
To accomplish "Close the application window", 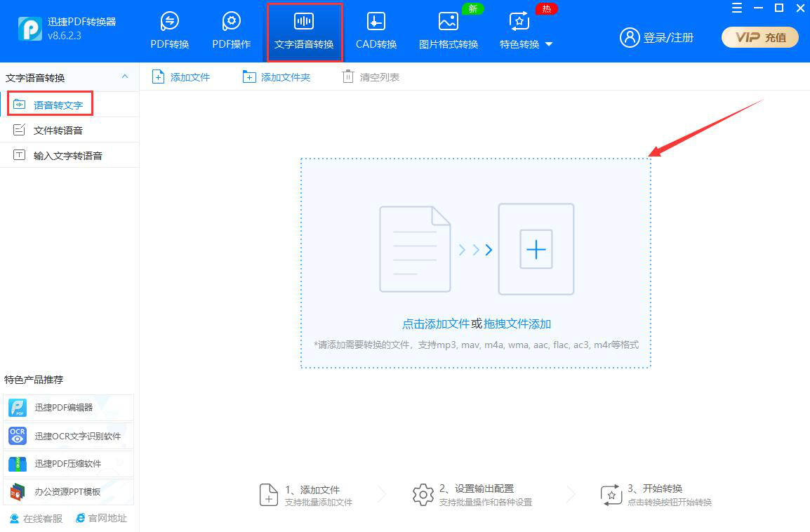I will [x=800, y=8].
